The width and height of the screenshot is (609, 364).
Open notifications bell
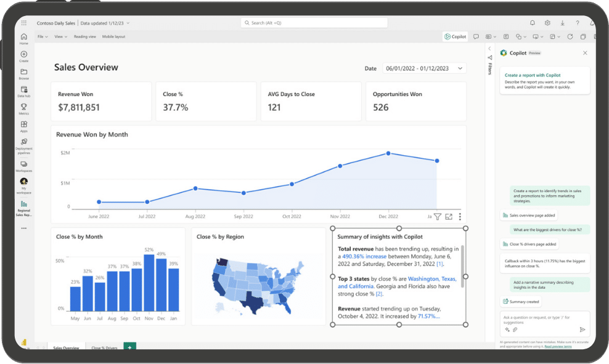click(x=533, y=23)
